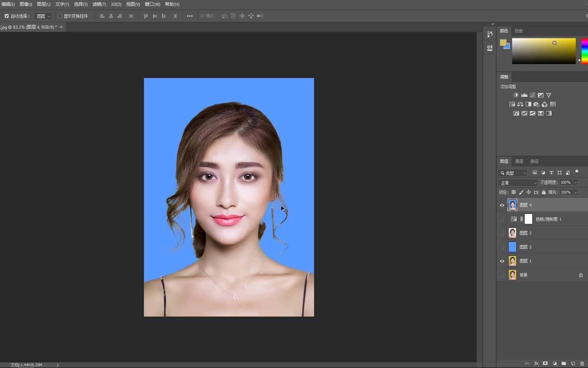Open the layer styles fx menu
Screen dimensions: 588x368
click(536, 364)
